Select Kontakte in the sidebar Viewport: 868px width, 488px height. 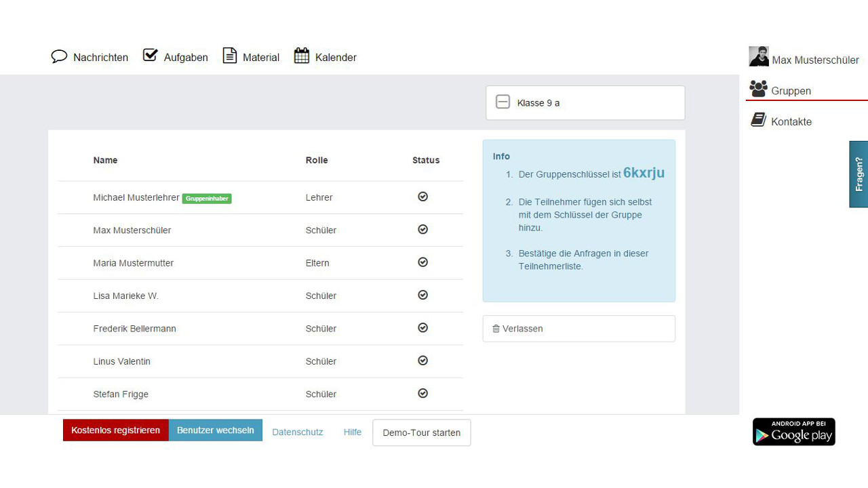click(x=791, y=122)
